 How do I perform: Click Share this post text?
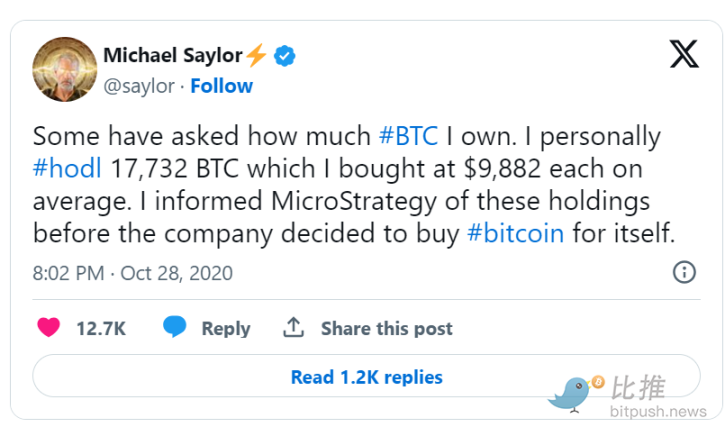tap(386, 328)
